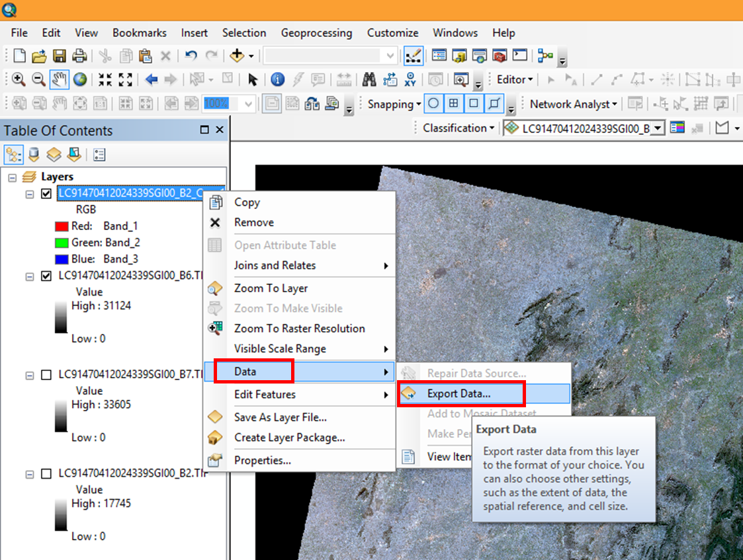Viewport: 743px width, 560px height.
Task: Uncheck visibility of layer LC91470412024339SGI00_B6
Action: coord(45,276)
